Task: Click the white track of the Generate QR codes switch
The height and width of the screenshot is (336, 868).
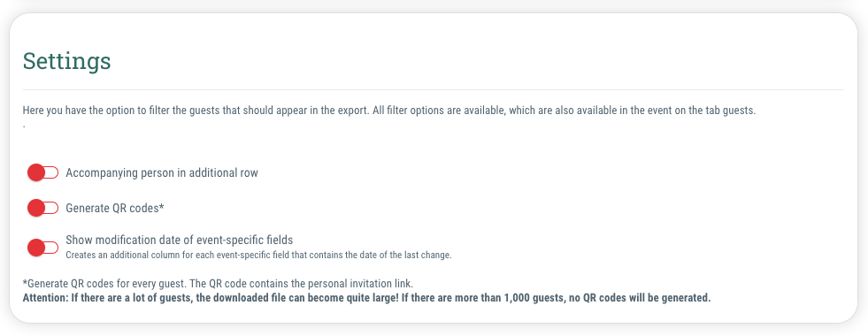Action: (52, 208)
